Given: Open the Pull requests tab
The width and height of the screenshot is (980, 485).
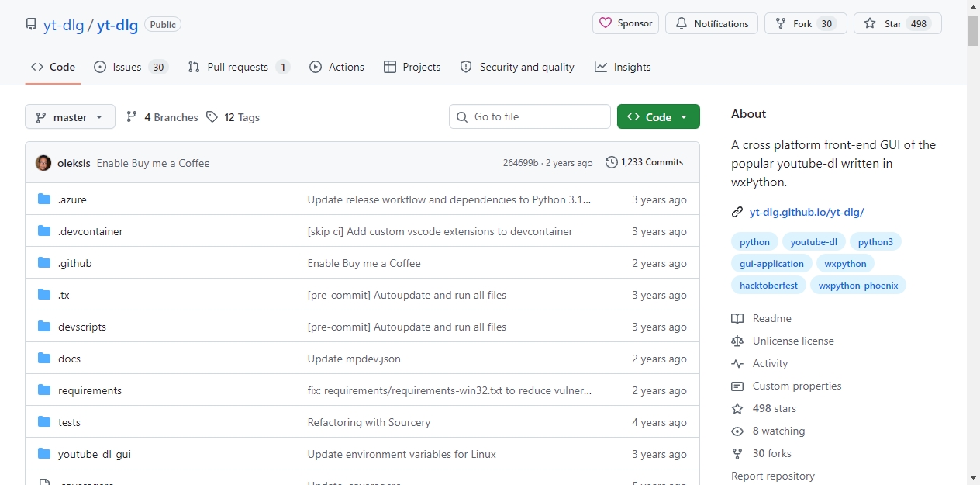Looking at the screenshot, I should [x=239, y=67].
